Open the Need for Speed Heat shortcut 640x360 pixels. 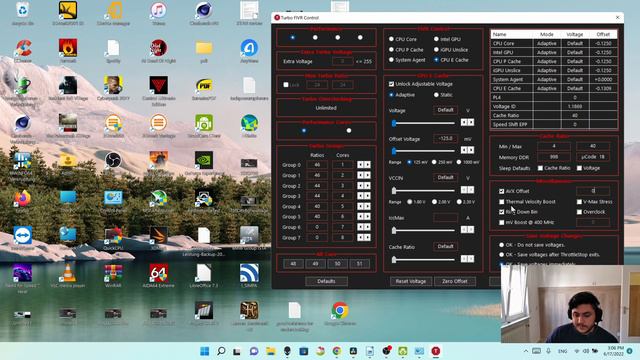(22, 273)
